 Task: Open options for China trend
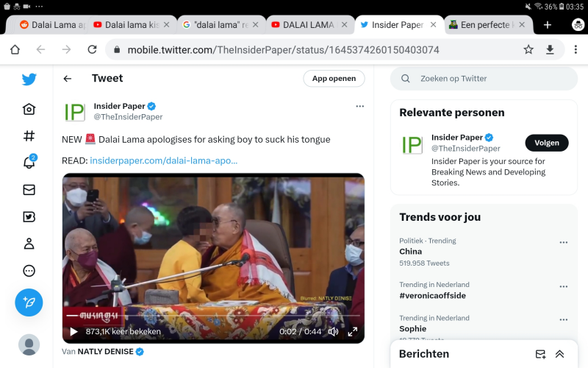[563, 243]
